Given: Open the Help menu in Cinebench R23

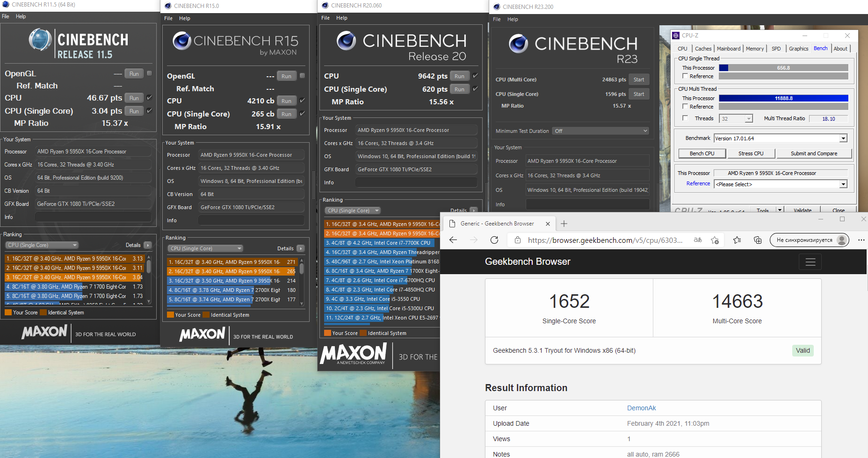Looking at the screenshot, I should coord(513,19).
